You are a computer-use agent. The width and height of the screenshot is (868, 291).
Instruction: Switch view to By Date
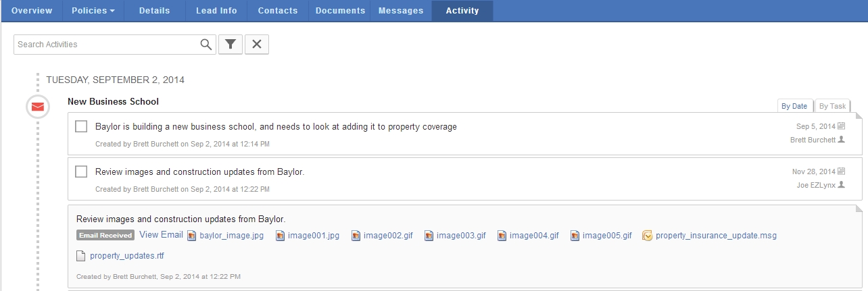click(x=794, y=106)
